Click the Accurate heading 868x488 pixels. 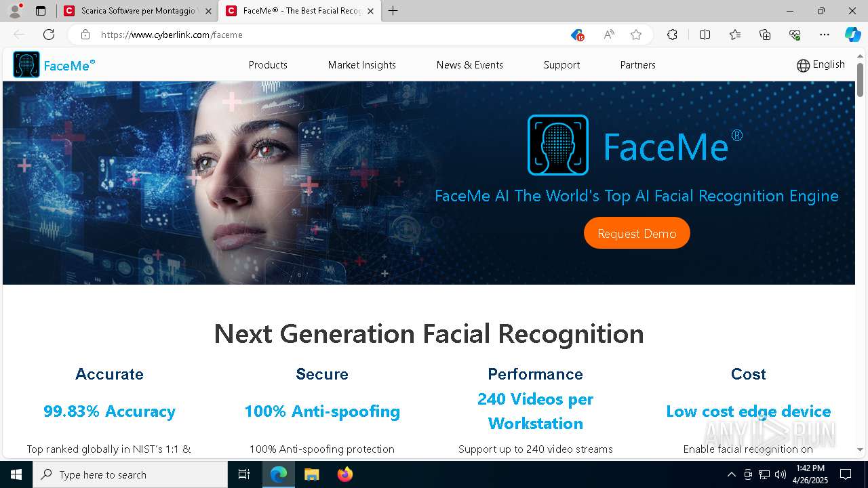coord(109,374)
